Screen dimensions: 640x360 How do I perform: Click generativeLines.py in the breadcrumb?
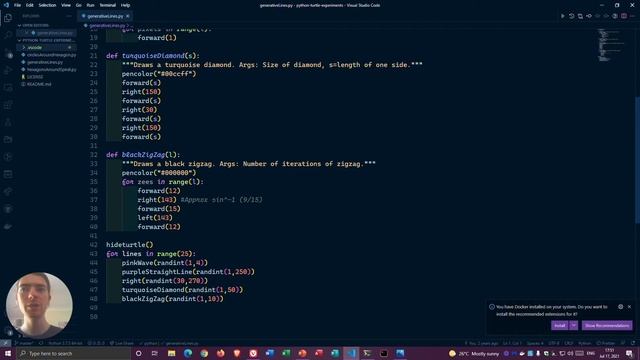pos(107,25)
